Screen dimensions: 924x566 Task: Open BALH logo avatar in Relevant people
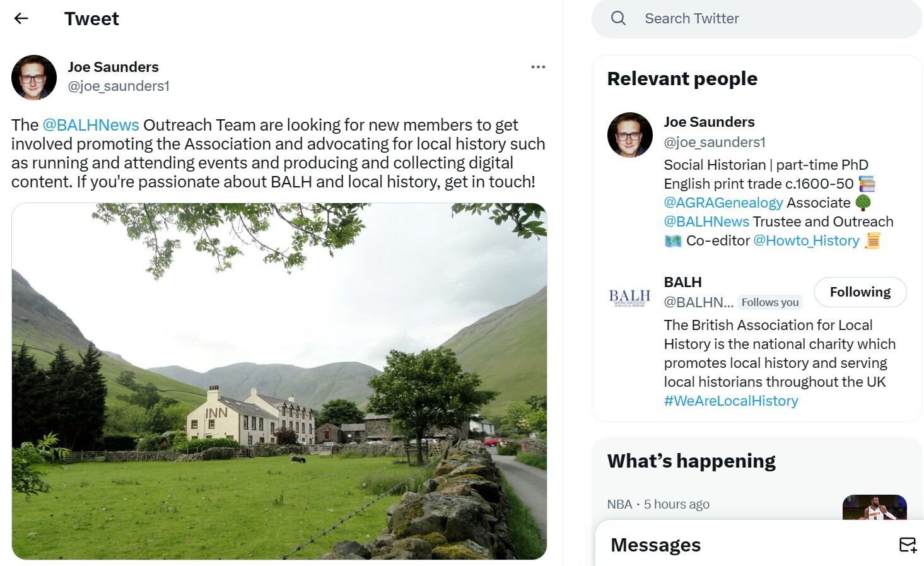(629, 297)
